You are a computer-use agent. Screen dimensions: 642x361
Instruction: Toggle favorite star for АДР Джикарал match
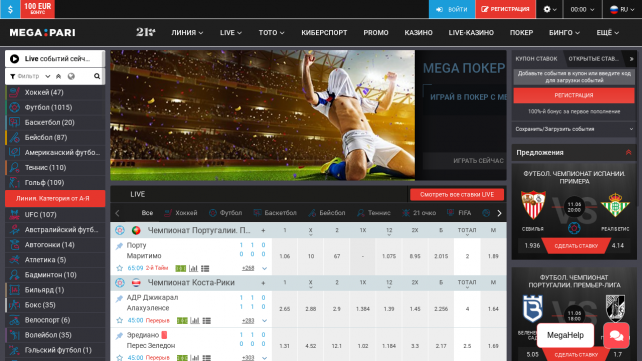[x=120, y=320]
